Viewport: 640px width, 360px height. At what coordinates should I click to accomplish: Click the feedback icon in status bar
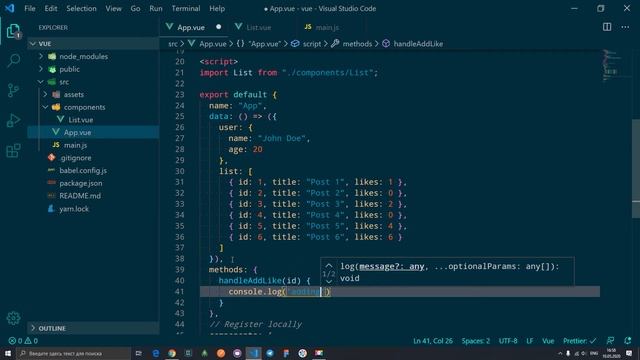[x=610, y=340]
